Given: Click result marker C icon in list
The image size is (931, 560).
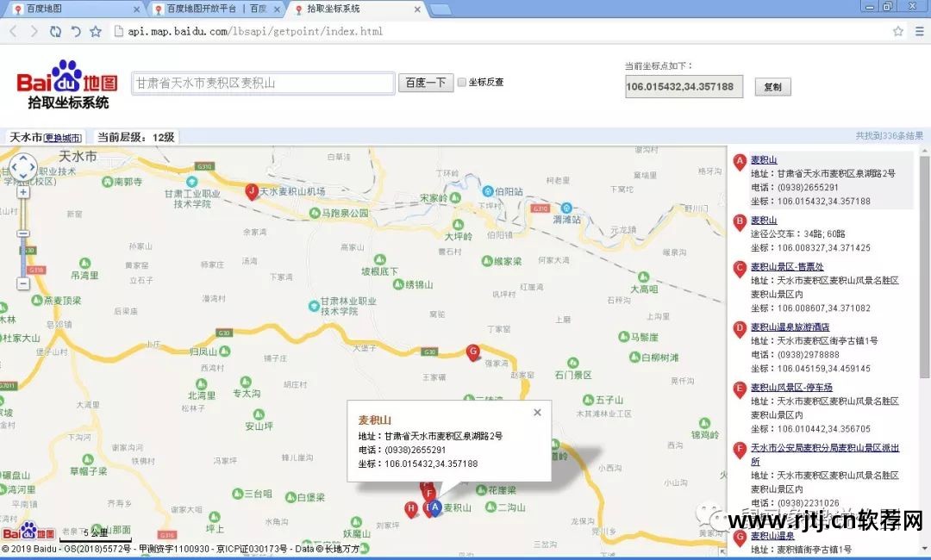Looking at the screenshot, I should (x=740, y=270).
